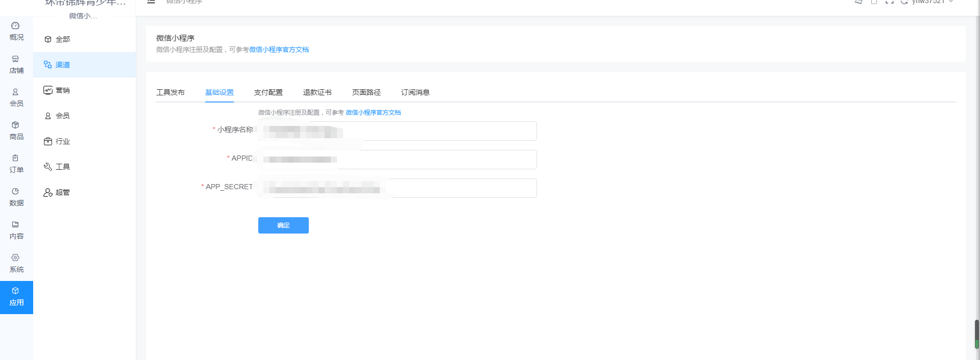
Task: Open 微信小程序官方文档 link above the form
Action: [373, 113]
